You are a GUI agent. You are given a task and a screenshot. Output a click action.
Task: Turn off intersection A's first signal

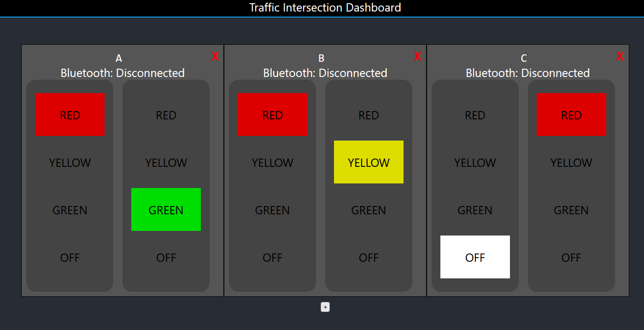(70, 258)
